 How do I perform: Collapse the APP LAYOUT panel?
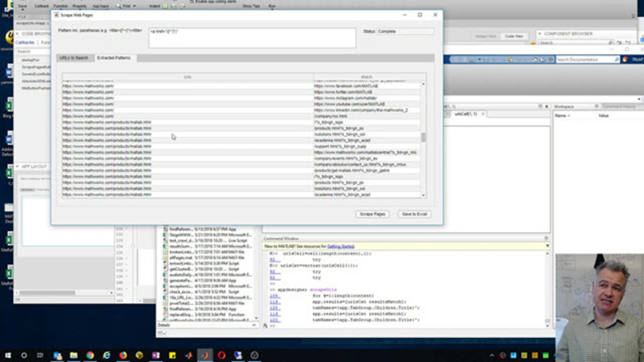(17, 166)
